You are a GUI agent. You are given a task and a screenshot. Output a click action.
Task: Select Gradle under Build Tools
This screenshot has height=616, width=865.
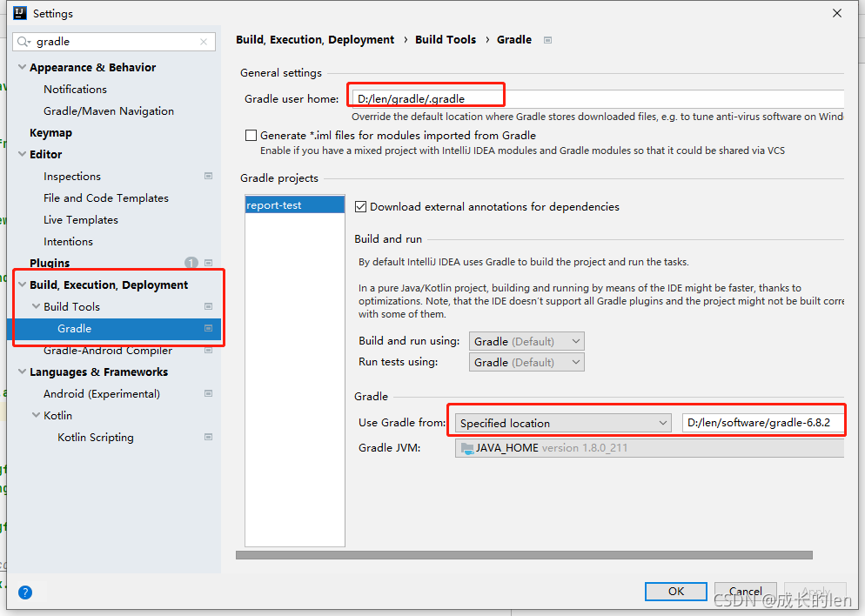pyautogui.click(x=75, y=329)
